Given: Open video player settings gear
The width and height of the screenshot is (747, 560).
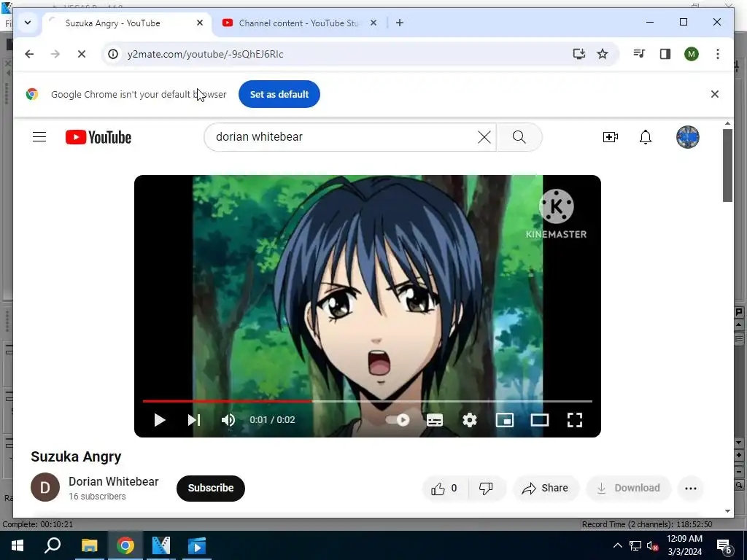Looking at the screenshot, I should click(470, 420).
